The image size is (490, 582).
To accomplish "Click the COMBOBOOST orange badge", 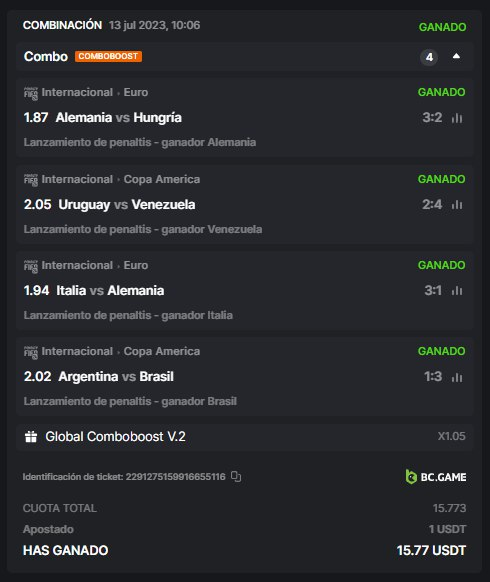I will (x=108, y=56).
